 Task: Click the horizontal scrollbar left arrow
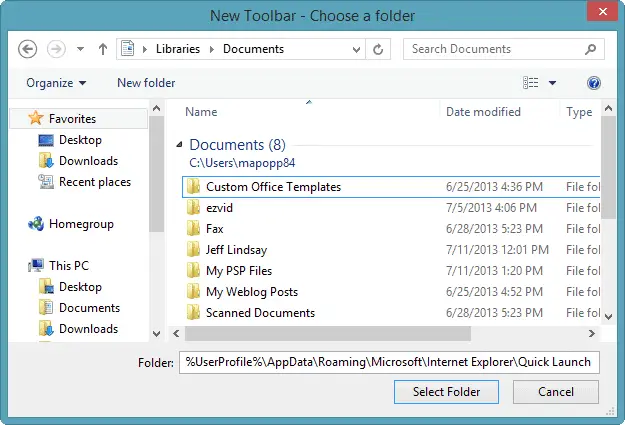pos(176,333)
